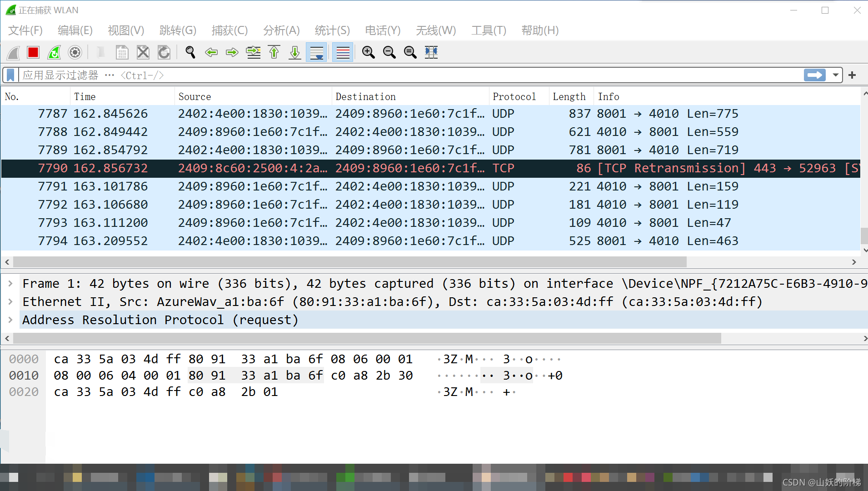Screen dimensions: 868x491
Task: Open the 工具(T) menu
Action: [489, 30]
